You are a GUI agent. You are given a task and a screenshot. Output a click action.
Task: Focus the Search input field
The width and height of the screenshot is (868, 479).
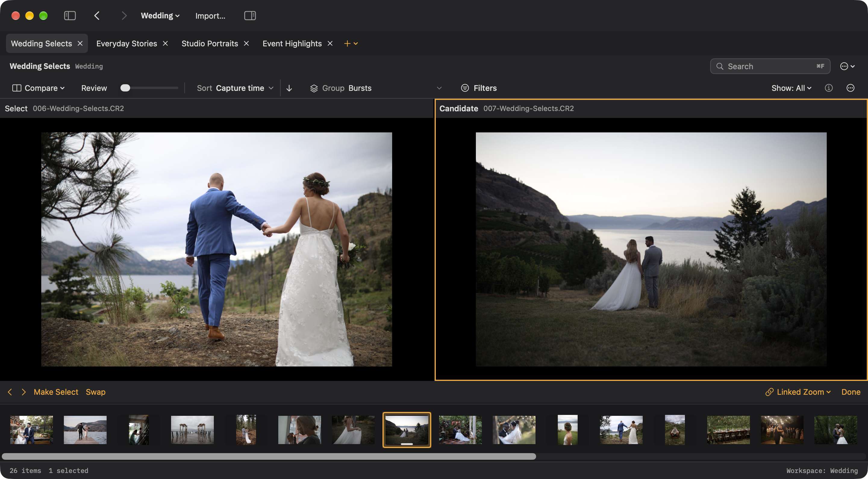click(x=770, y=66)
